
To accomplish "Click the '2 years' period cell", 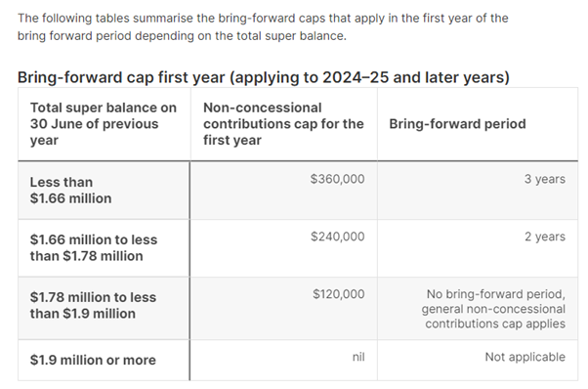I will (x=478, y=248).
